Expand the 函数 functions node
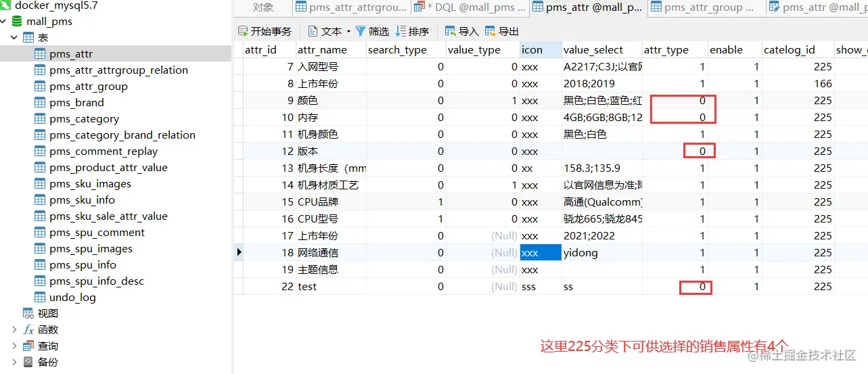The height and width of the screenshot is (374, 868). pyautogui.click(x=14, y=330)
